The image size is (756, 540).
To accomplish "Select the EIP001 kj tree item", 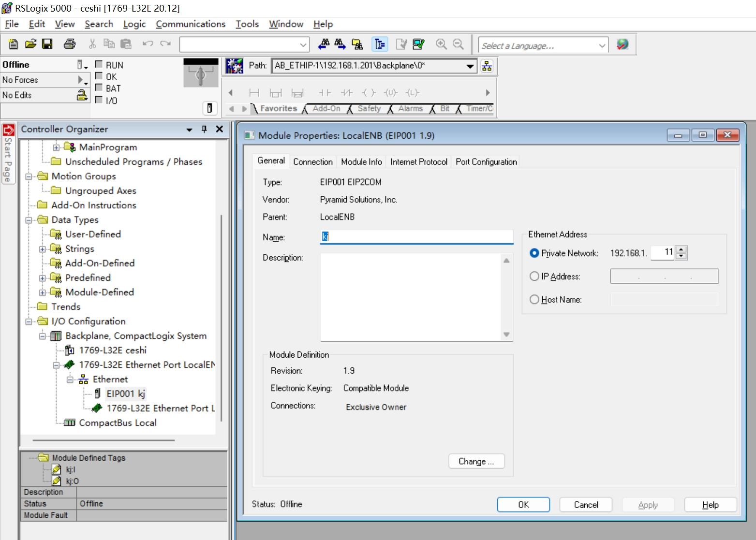I will tap(125, 394).
